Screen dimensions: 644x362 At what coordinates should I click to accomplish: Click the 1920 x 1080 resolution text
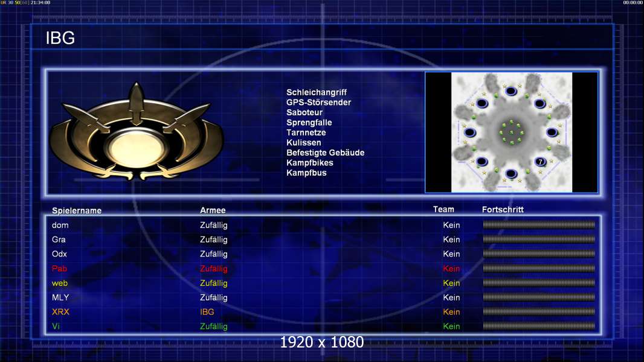[x=321, y=342]
